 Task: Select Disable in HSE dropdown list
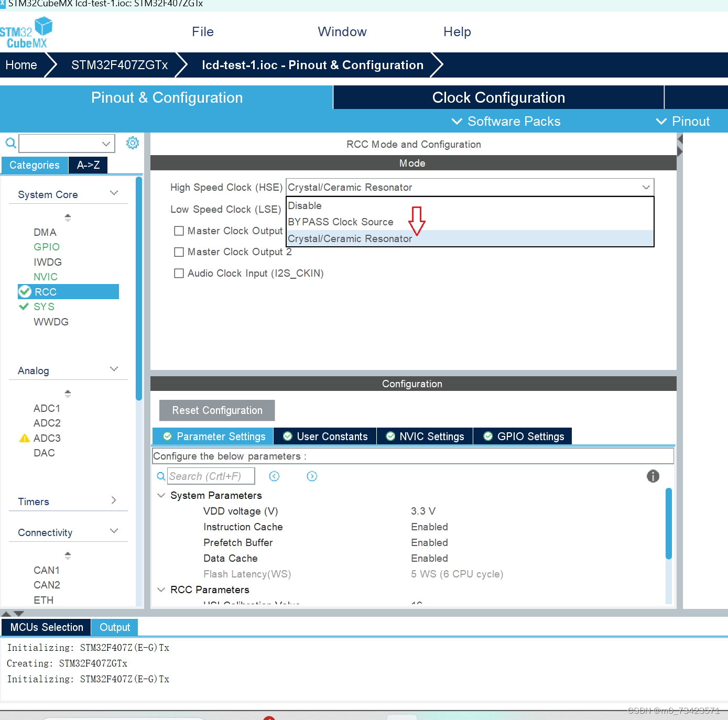470,205
